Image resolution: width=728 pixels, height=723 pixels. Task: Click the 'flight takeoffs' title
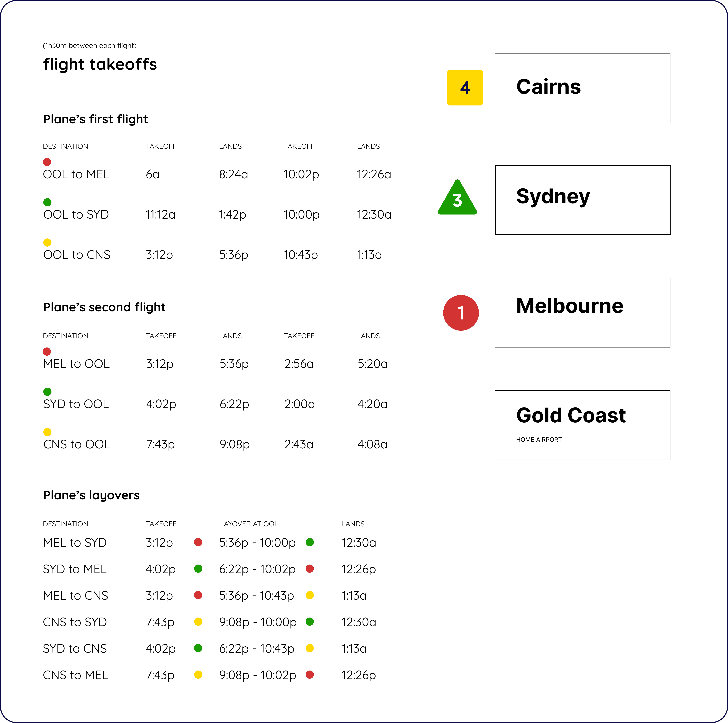[100, 64]
